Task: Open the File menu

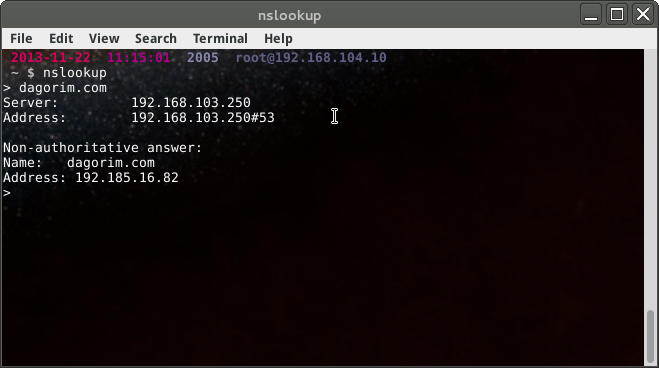Action: pyautogui.click(x=21, y=39)
